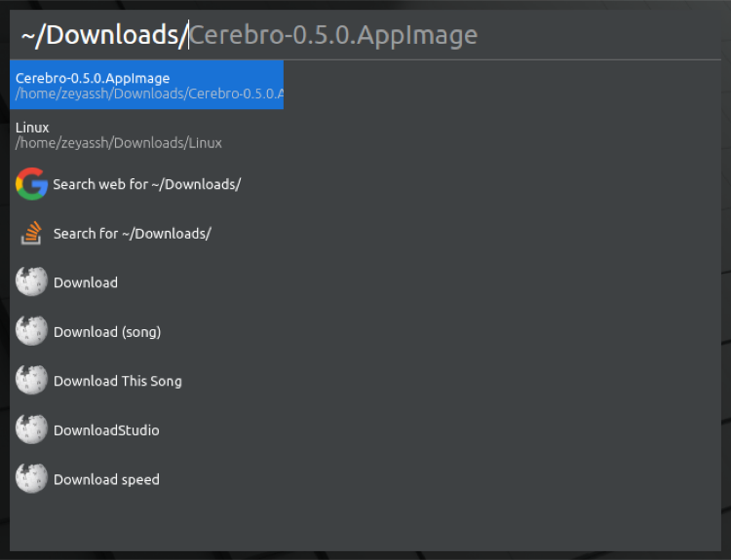Click the ~/Downloads/ search input field
This screenshot has width=731, height=560.
365,35
